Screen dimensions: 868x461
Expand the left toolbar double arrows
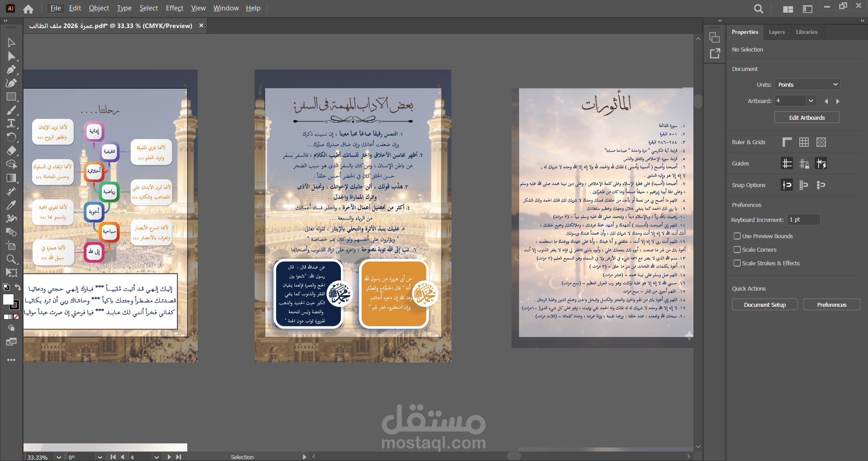tap(5, 21)
